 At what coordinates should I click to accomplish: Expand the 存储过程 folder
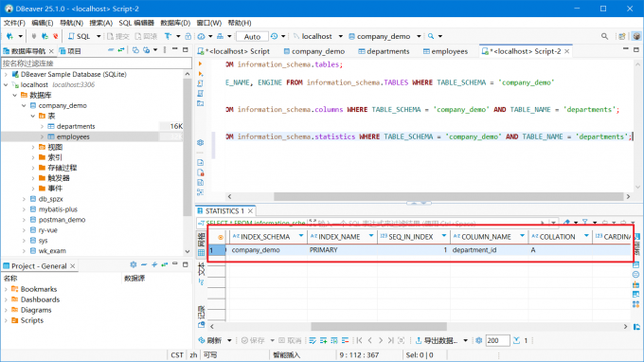33,168
